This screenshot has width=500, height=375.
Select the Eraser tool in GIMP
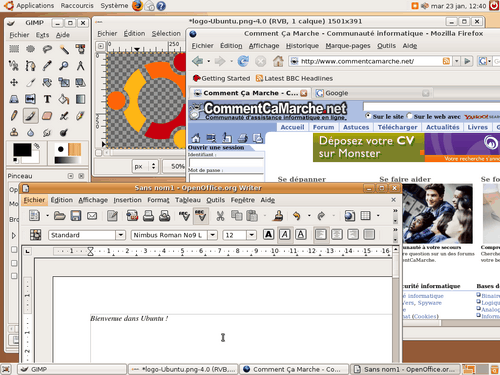[47, 116]
